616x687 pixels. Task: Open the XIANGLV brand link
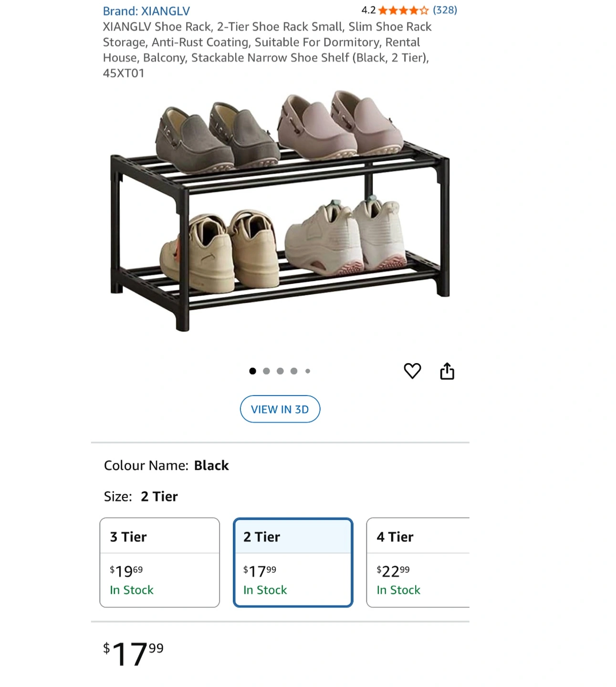146,11
